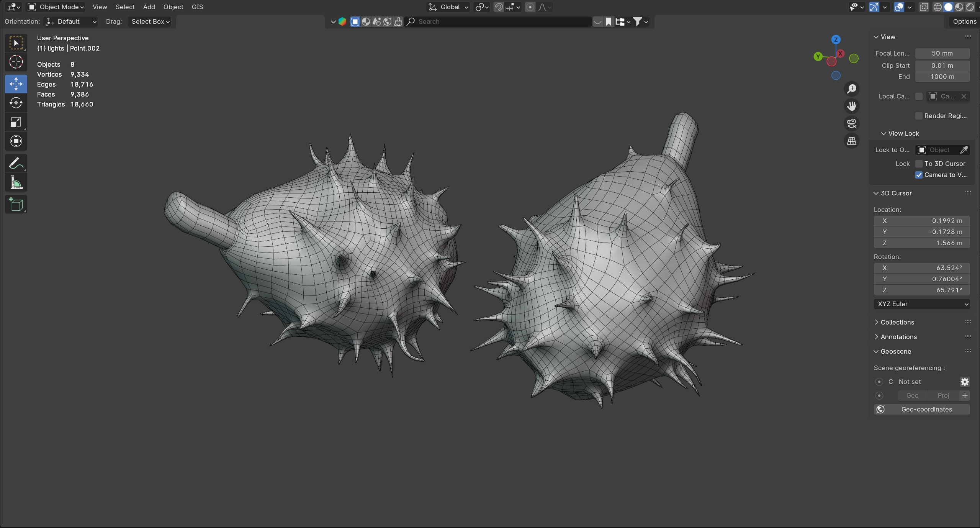Open the Add menu
980x528 pixels.
coord(149,7)
